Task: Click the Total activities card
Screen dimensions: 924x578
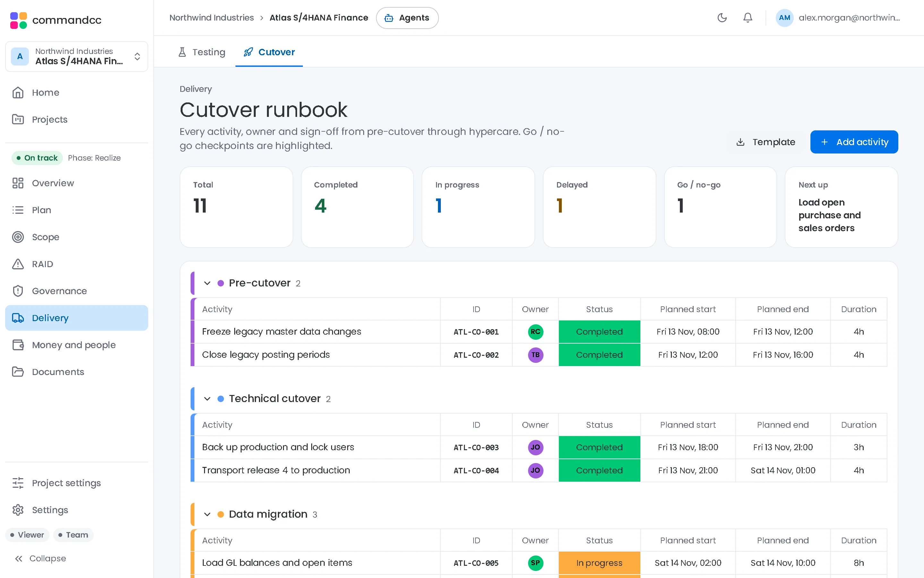Action: pyautogui.click(x=236, y=207)
